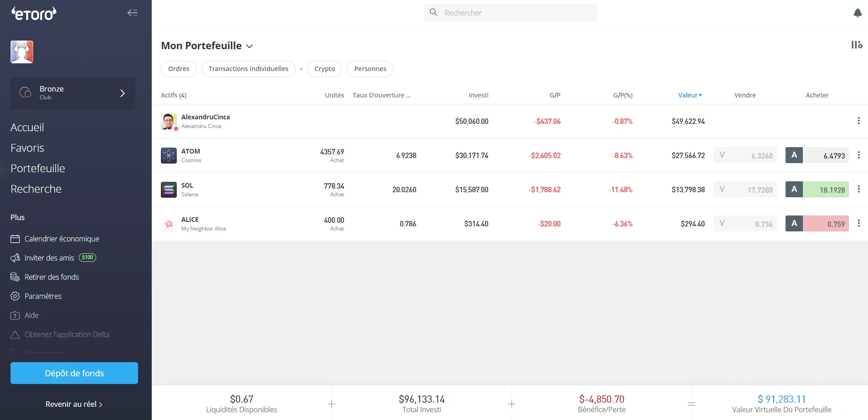Viewport: 868px width, 420px height.
Task: Click Dépôt de fonds button
Action: click(74, 373)
